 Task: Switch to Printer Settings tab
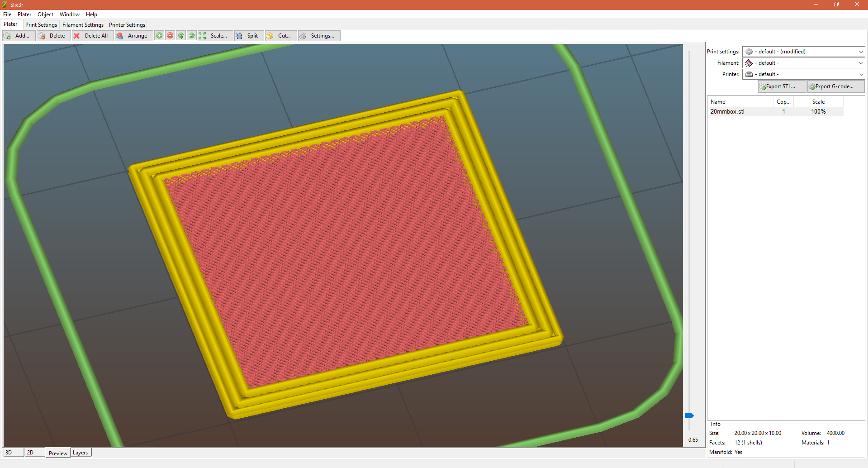point(127,25)
